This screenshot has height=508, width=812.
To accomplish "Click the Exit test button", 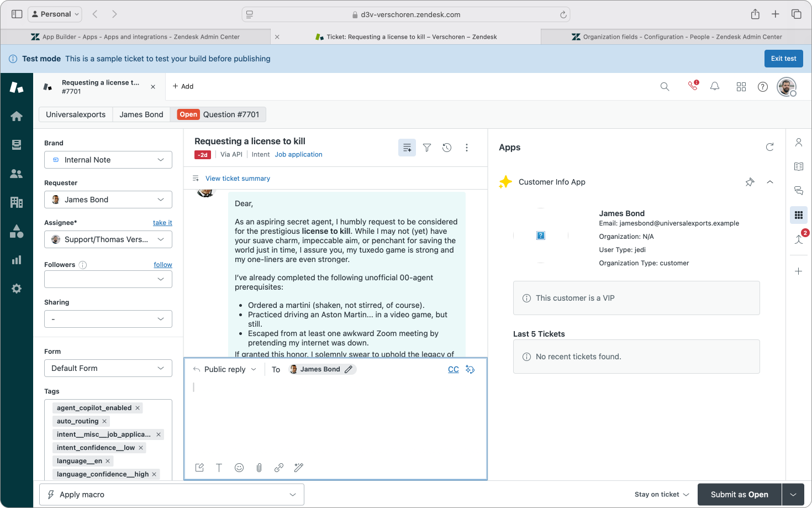I will pyautogui.click(x=783, y=59).
